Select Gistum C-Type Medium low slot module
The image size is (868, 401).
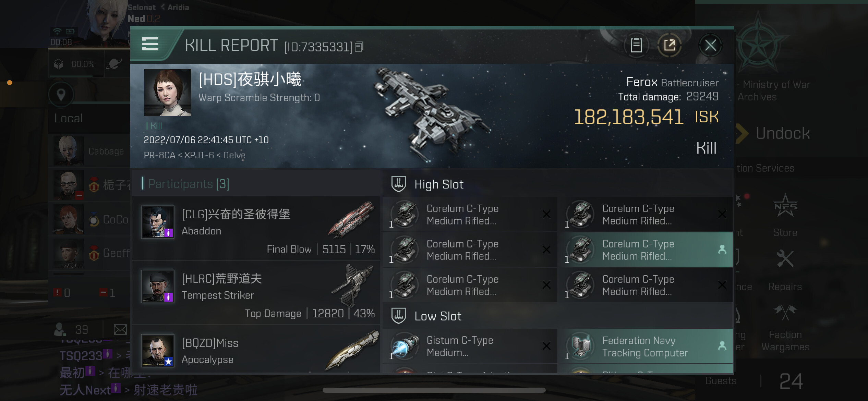pos(469,347)
